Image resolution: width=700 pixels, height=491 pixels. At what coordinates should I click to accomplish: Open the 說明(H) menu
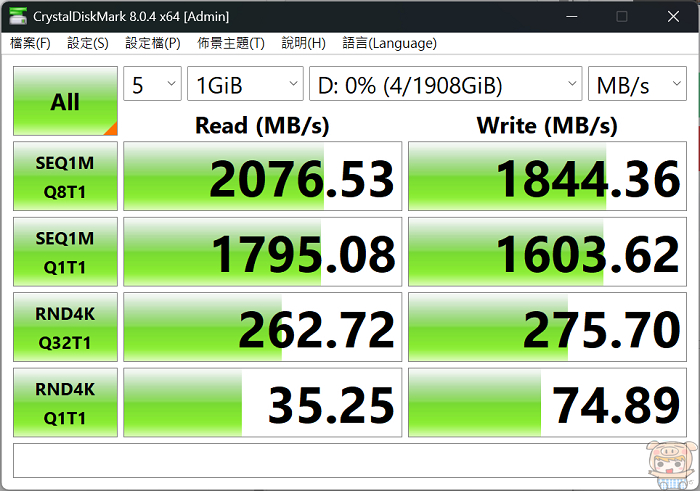tap(304, 43)
